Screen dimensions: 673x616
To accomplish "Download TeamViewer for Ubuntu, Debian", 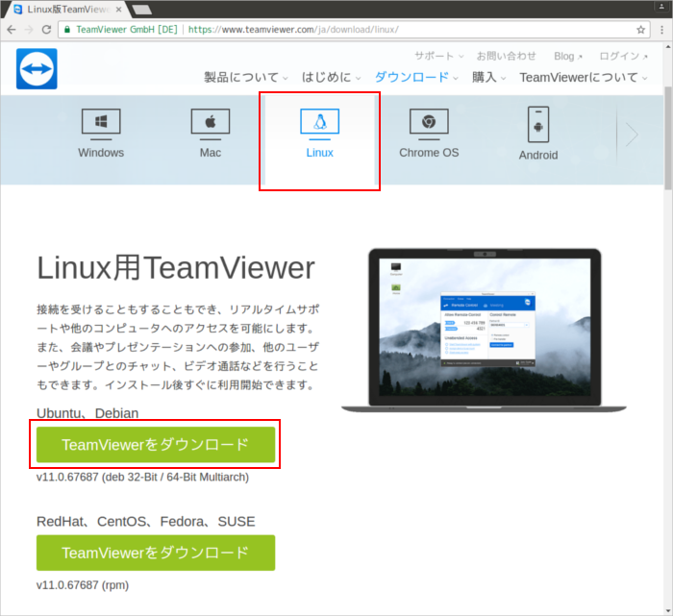I will tap(156, 444).
